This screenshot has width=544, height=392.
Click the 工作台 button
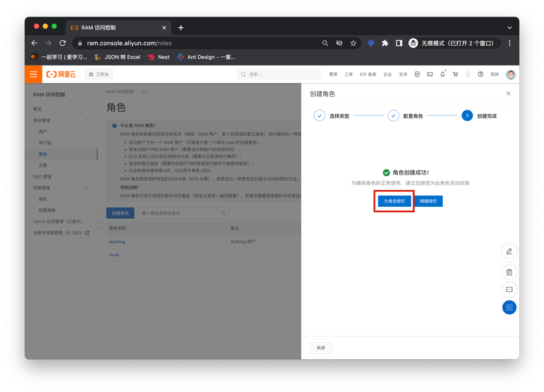[99, 74]
